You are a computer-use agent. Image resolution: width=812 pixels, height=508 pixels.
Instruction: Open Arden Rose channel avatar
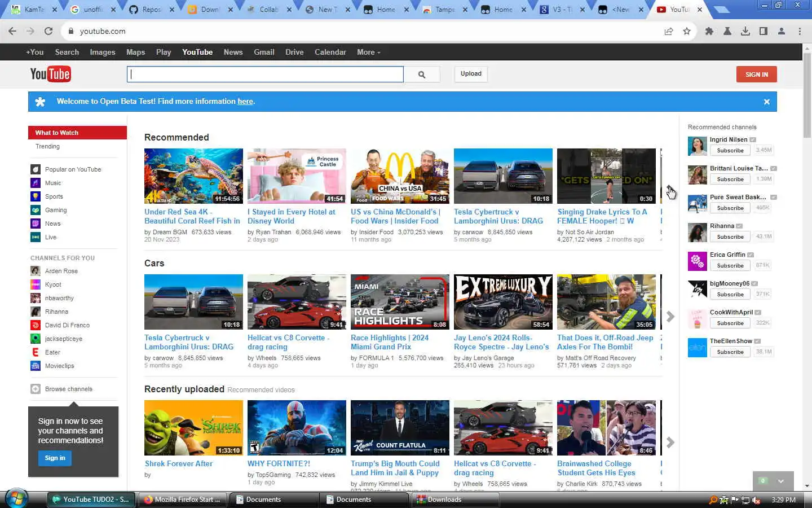36,271
